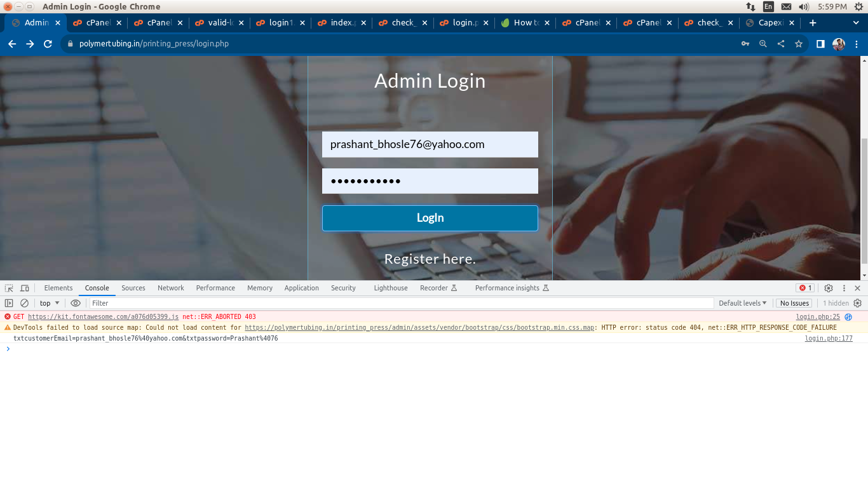Open Chrome side panel icon
Image resolution: width=868 pixels, height=488 pixels.
point(820,44)
